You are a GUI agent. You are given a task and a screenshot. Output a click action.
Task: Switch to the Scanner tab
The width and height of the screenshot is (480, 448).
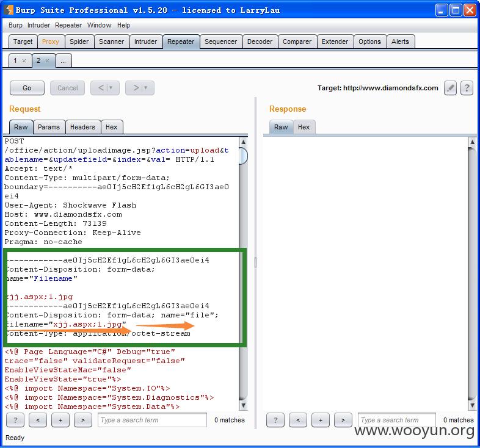pos(111,42)
